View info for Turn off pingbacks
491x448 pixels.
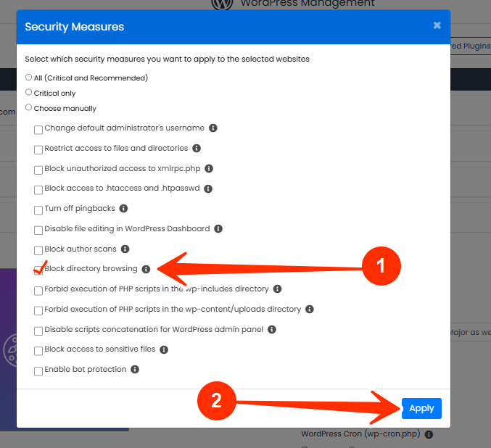click(x=124, y=209)
